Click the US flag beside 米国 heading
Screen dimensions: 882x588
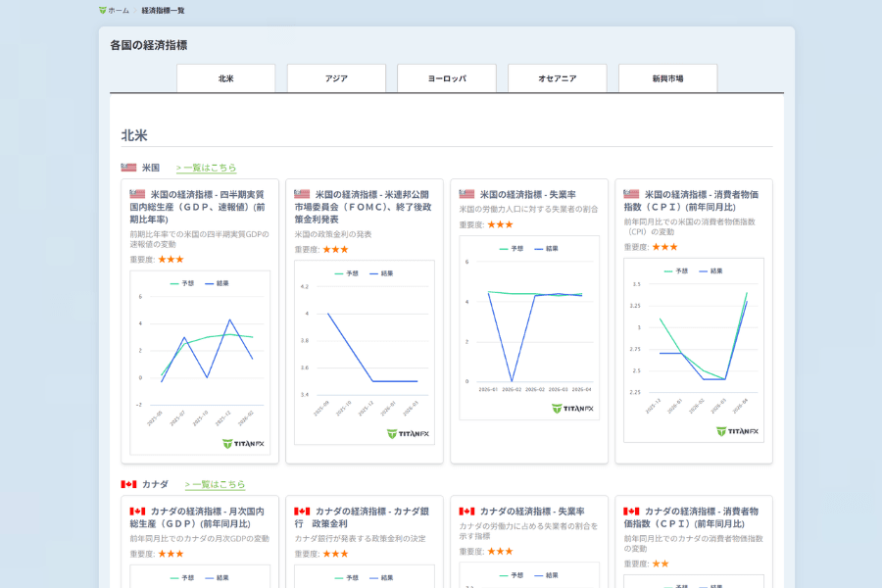128,168
